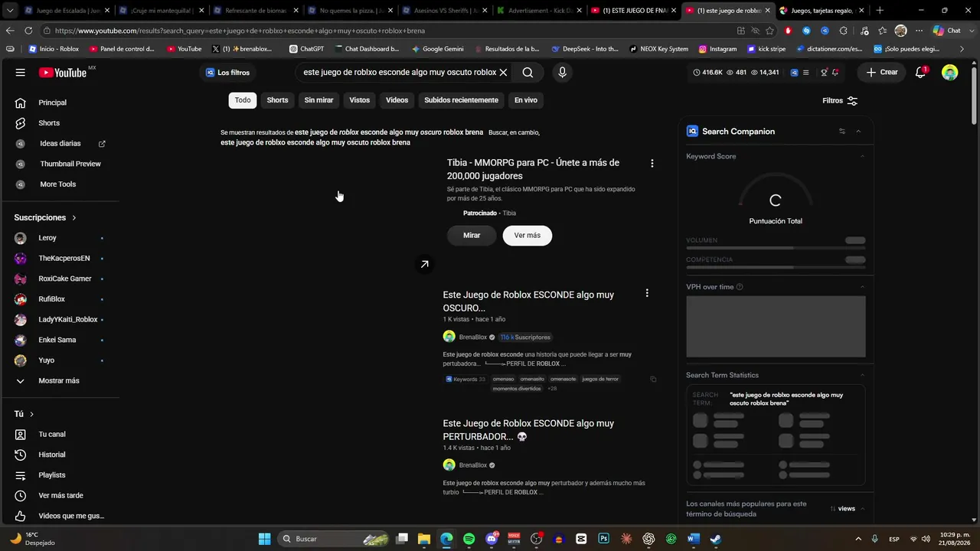Open Ideas diarias in sidebar

(60, 144)
